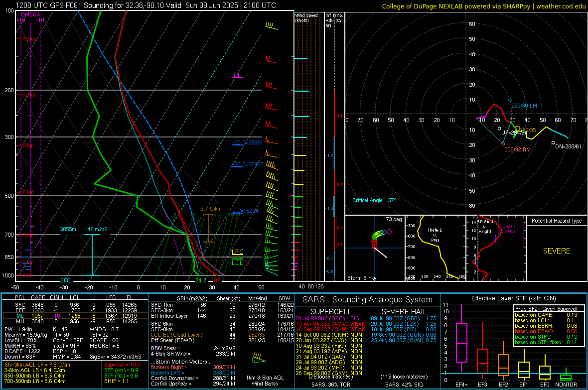Screen dimensions: 588x390
Task: Click the Effective Layer STP (with CIN) title
Action: click(513, 298)
